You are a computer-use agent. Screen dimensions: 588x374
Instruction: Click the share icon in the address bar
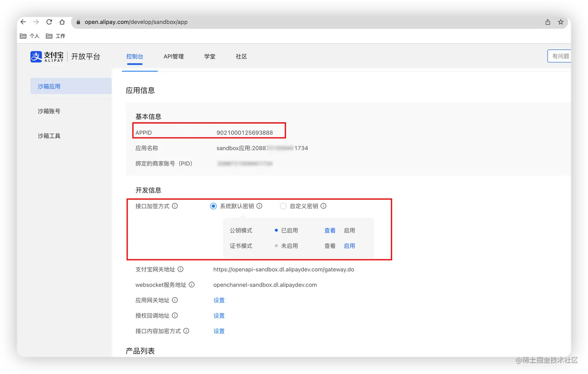(x=548, y=22)
